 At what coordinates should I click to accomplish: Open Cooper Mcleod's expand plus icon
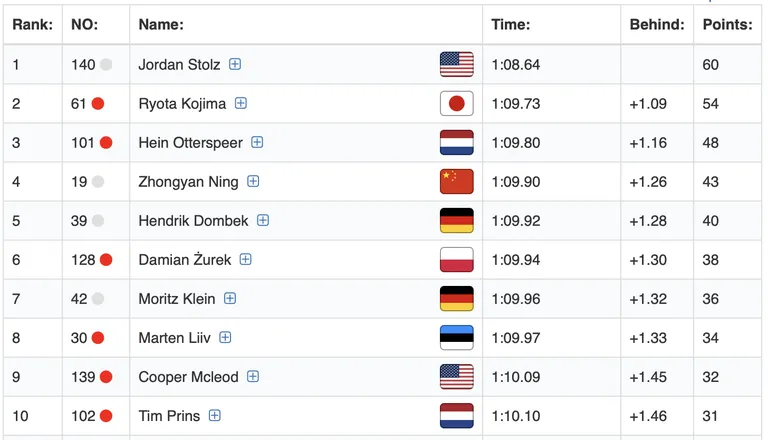pyautogui.click(x=253, y=376)
